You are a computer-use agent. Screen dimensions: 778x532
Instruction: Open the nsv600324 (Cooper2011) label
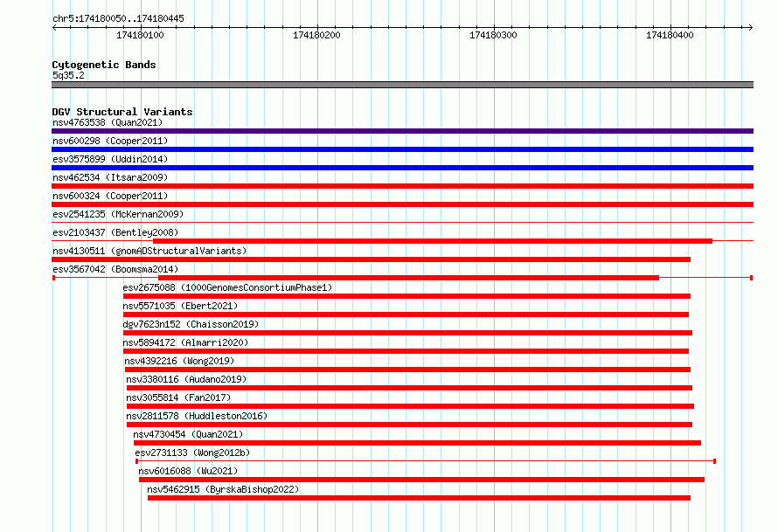[x=110, y=196]
